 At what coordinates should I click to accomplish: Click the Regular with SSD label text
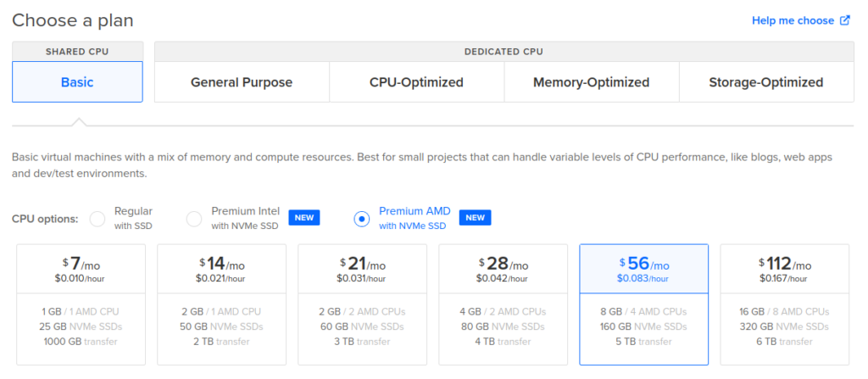(133, 218)
